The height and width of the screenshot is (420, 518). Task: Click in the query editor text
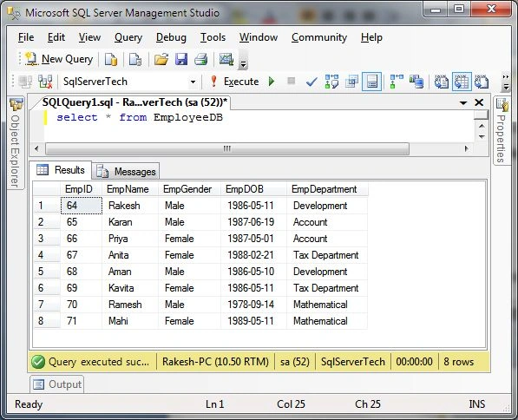tap(140, 118)
